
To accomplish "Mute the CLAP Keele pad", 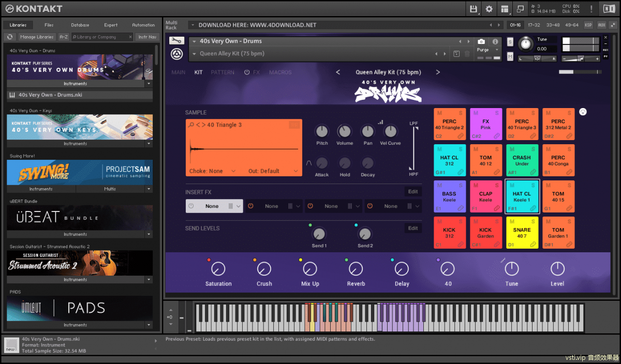I will click(476, 185).
